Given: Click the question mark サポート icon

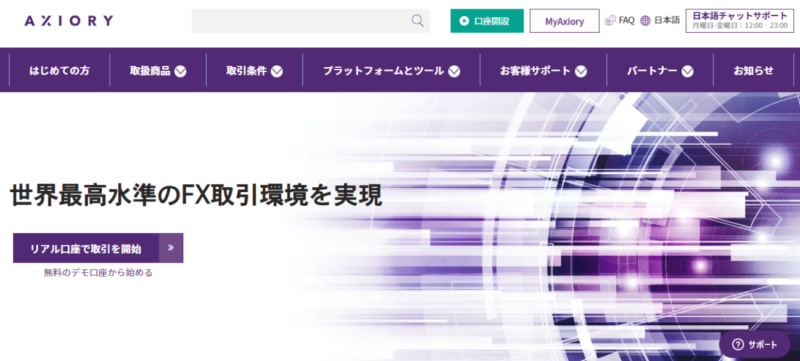Looking at the screenshot, I should coord(738,345).
